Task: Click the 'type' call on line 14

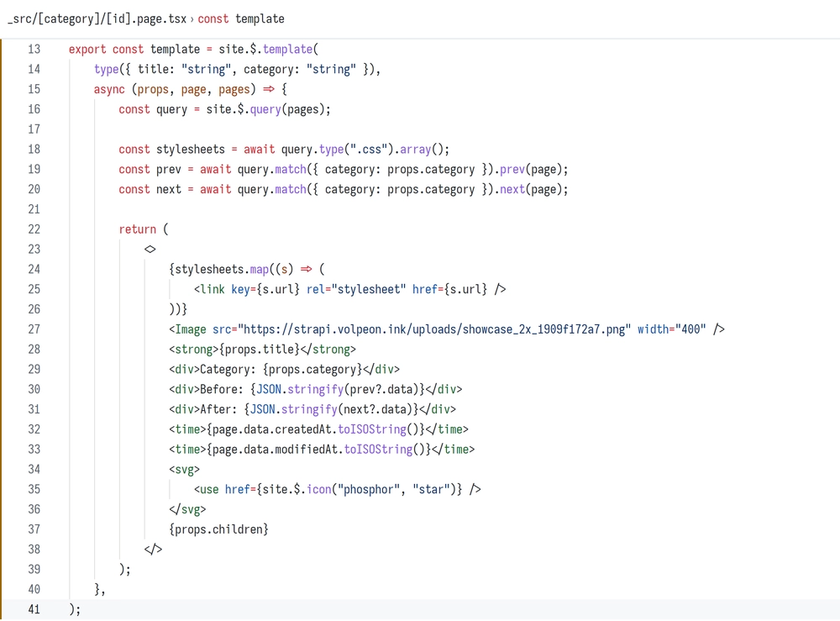Action: (106, 69)
